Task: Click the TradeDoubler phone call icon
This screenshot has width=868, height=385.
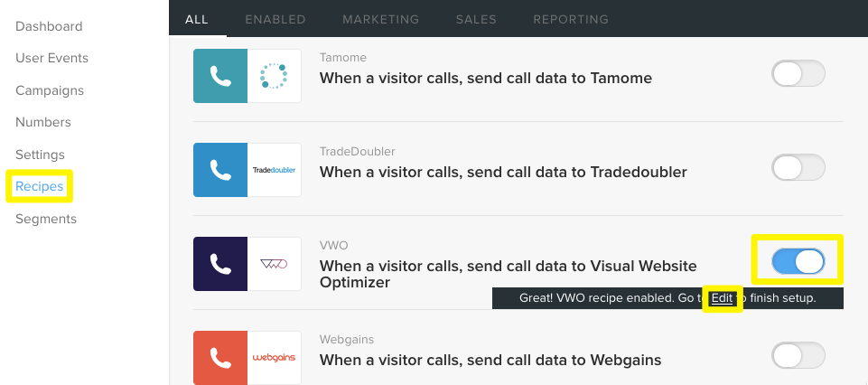Action: coord(220,170)
